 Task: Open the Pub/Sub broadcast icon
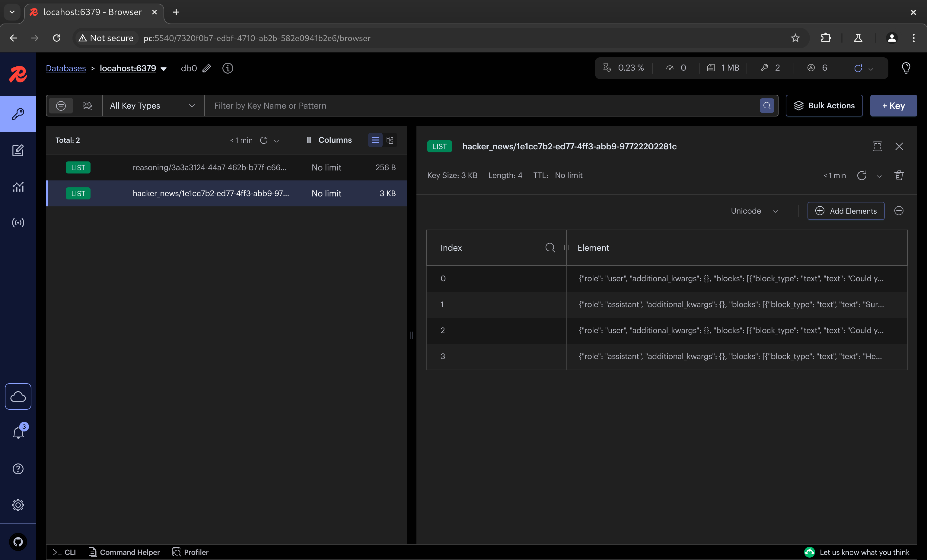coord(18,223)
